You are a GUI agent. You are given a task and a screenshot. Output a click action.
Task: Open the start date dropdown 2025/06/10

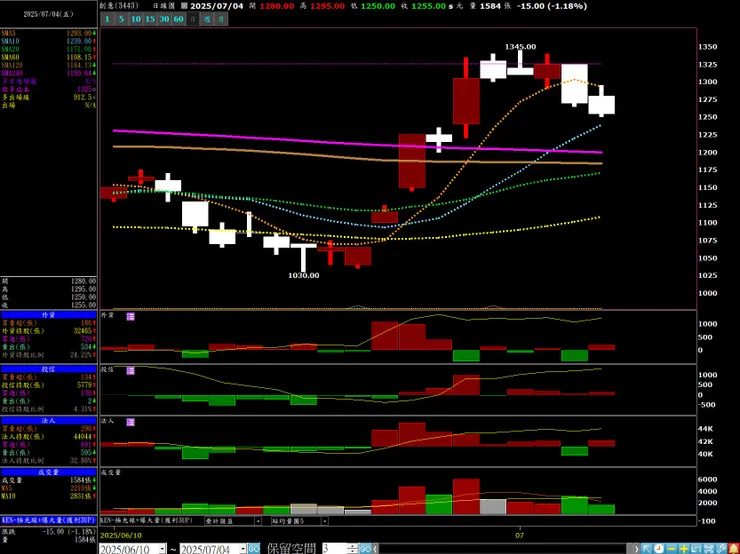[162, 549]
